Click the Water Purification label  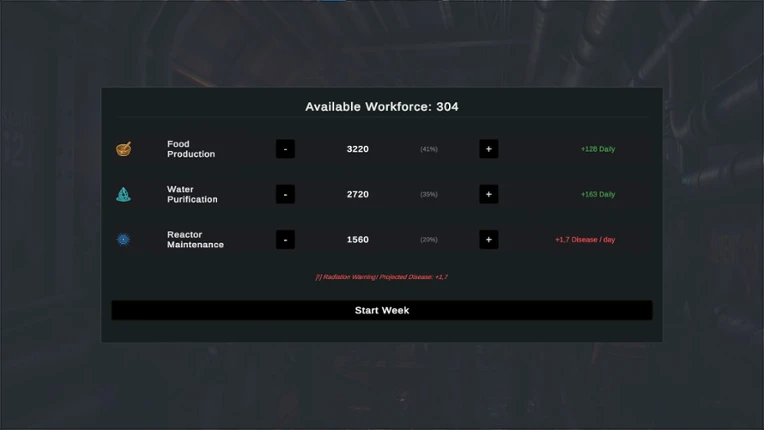pyautogui.click(x=192, y=194)
